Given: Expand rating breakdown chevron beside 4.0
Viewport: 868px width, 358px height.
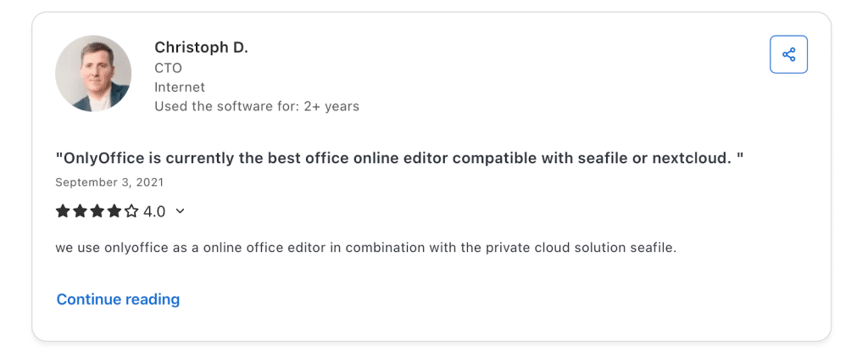Looking at the screenshot, I should [180, 211].
